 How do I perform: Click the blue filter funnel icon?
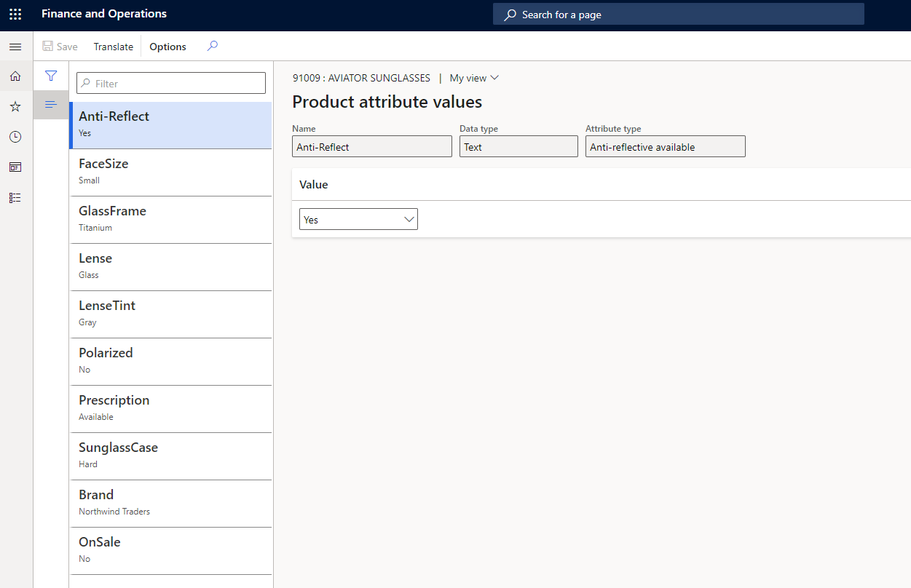coord(51,75)
